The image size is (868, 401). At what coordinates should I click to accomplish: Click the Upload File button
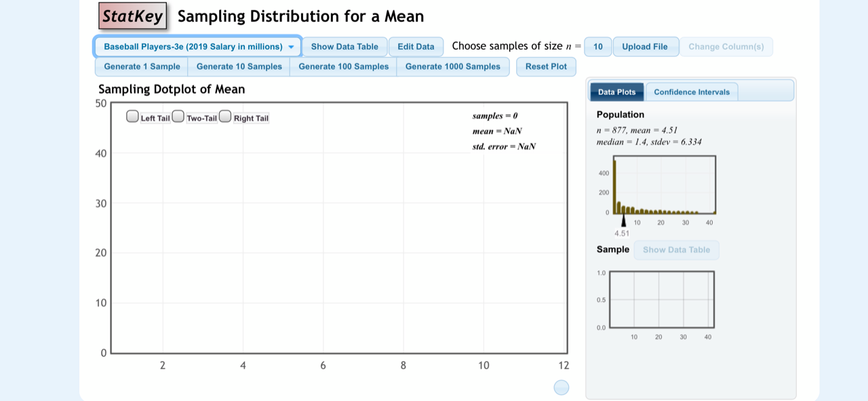tap(645, 46)
